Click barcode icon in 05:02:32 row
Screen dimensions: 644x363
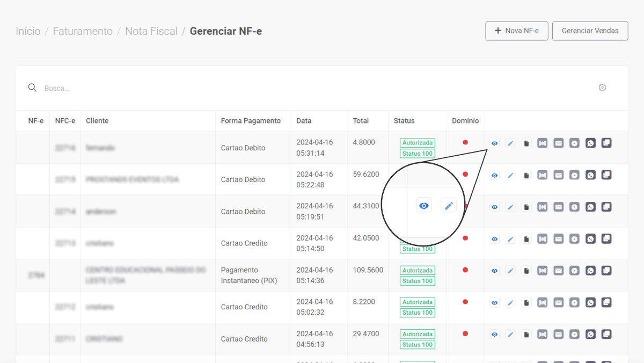tap(543, 303)
